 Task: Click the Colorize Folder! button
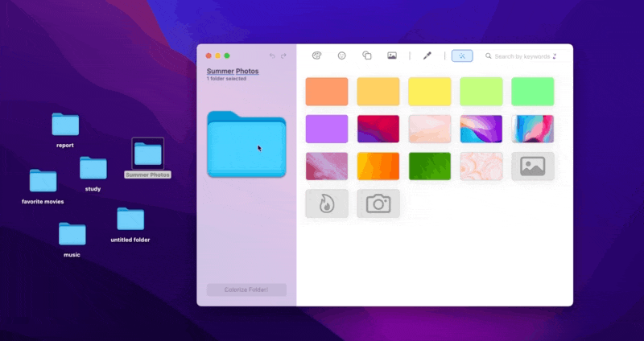point(246,290)
